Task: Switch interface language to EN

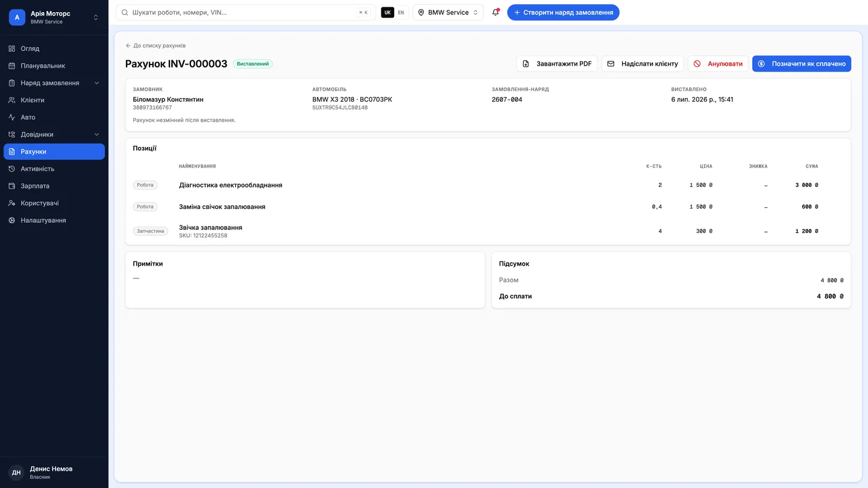Action: click(x=401, y=12)
